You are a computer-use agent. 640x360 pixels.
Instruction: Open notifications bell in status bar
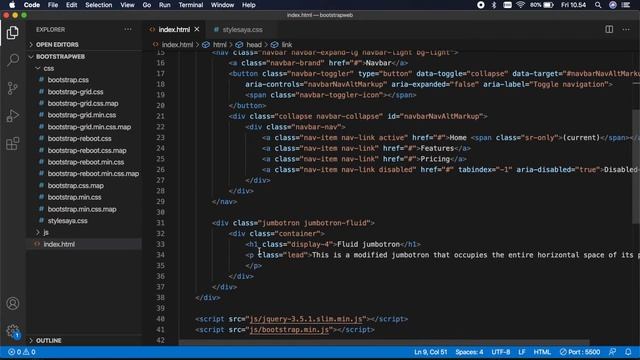point(628,352)
